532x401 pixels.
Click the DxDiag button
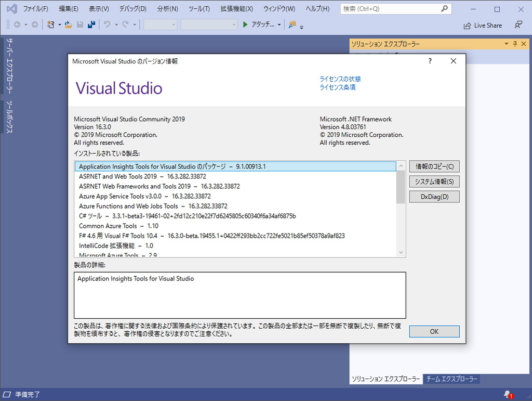pos(434,196)
